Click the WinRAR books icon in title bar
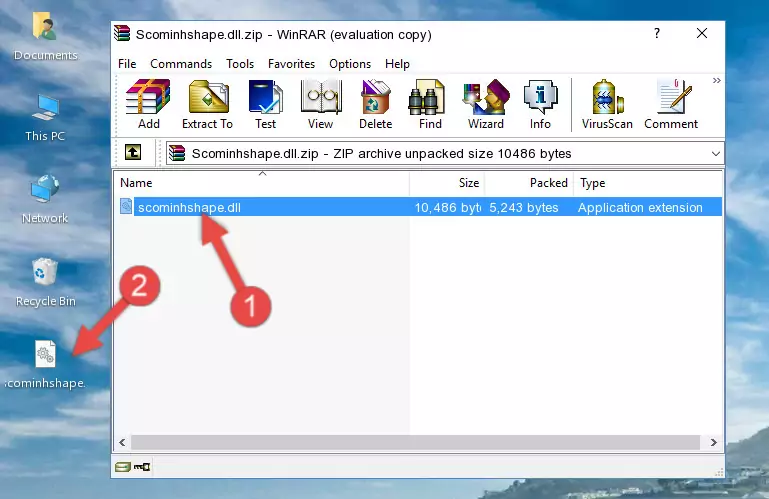Screen dimensions: 769x499 [x=122, y=33]
